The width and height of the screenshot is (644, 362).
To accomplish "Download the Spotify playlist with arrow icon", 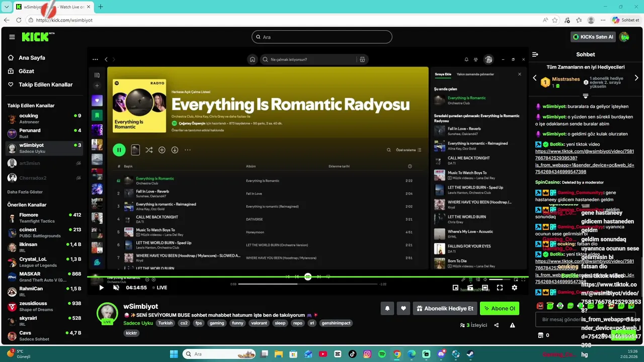I will 175,150.
